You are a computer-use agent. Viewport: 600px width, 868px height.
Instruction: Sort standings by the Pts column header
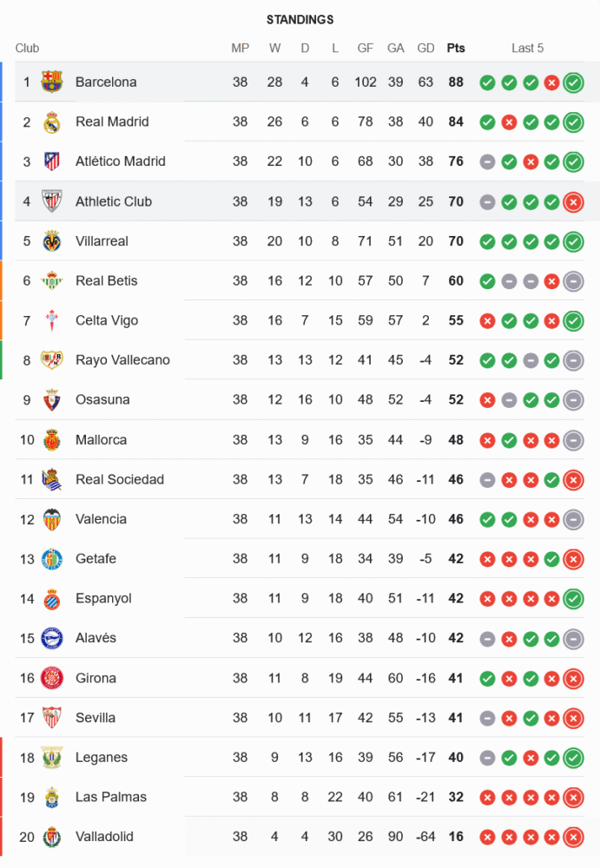click(x=456, y=49)
